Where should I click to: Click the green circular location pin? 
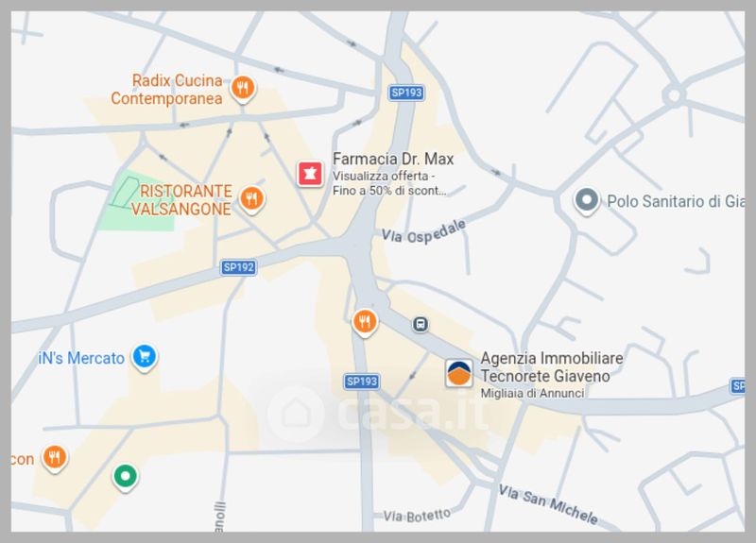(126, 477)
